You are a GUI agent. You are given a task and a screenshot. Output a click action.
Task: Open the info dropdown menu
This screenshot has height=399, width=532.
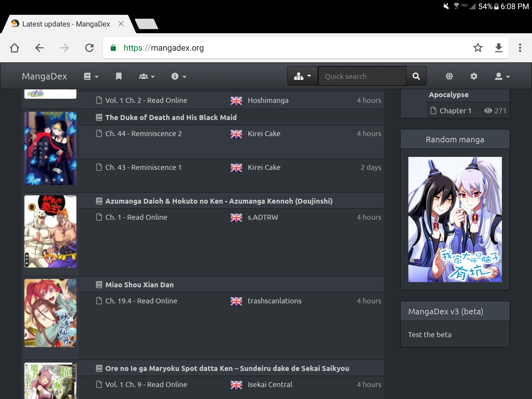coord(179,76)
